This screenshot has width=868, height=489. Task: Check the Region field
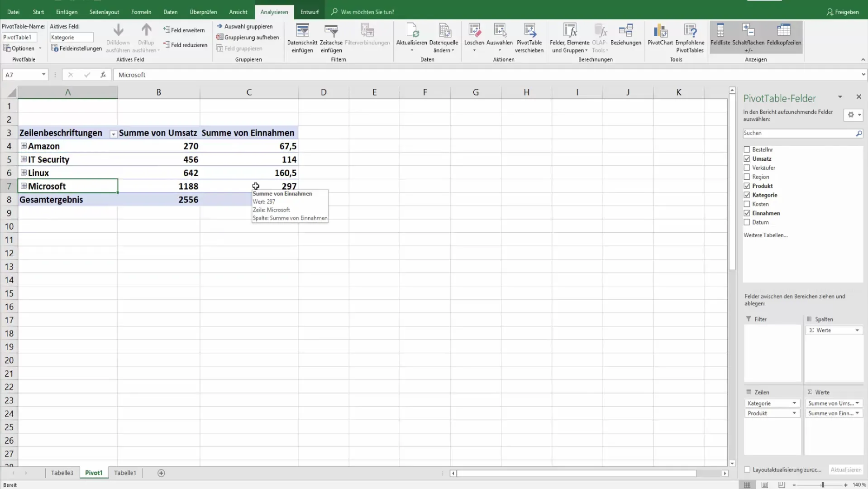747,177
